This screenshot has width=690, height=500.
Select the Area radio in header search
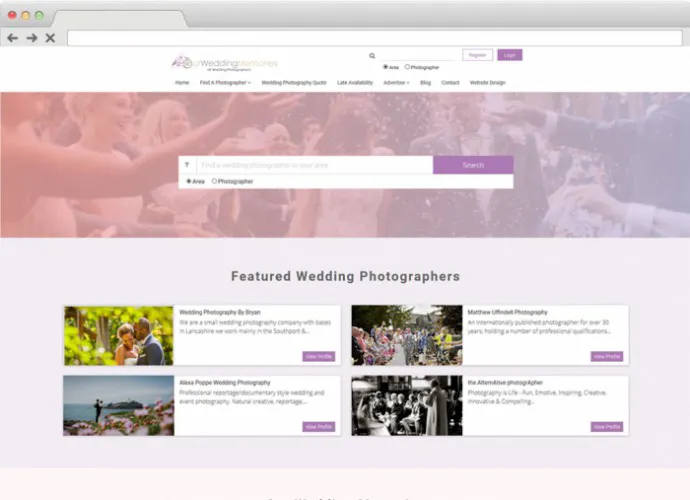[x=383, y=67]
